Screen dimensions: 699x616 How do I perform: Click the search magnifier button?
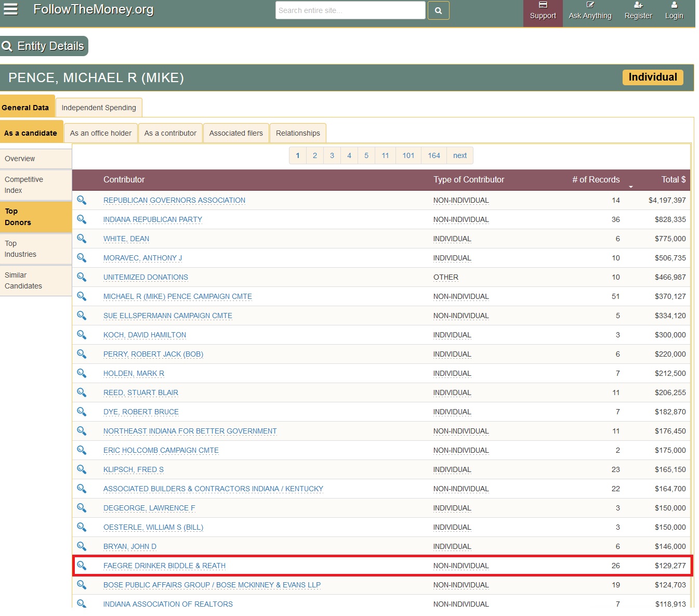(x=438, y=10)
